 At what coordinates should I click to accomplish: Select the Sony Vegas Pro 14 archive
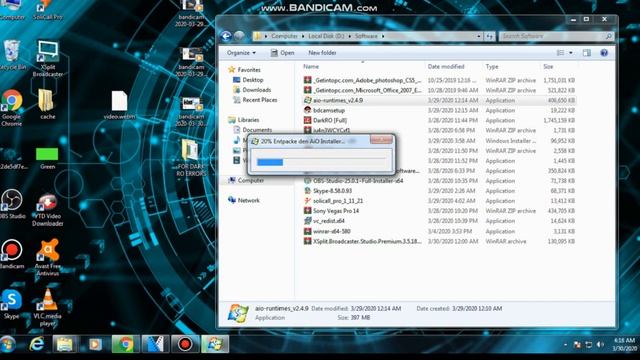439,211
